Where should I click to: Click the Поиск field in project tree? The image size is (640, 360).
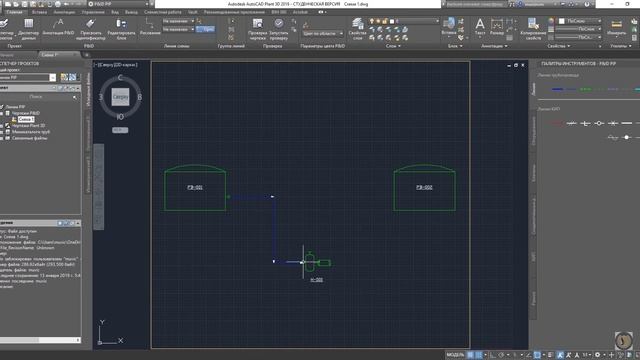coord(36,97)
